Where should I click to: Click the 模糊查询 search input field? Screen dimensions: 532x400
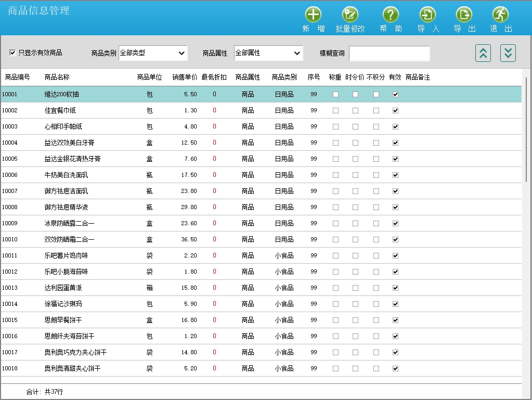[x=389, y=53]
